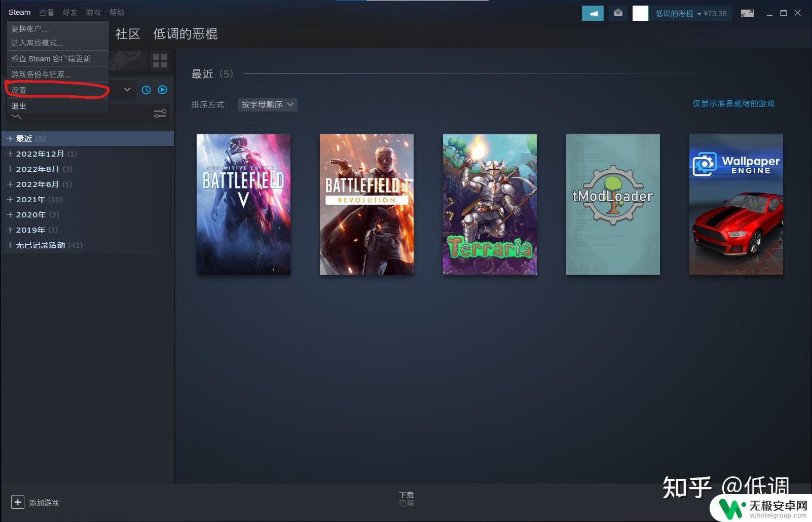This screenshot has height=522, width=812.
Task: Open advanced filter sliders icon
Action: 160,114
